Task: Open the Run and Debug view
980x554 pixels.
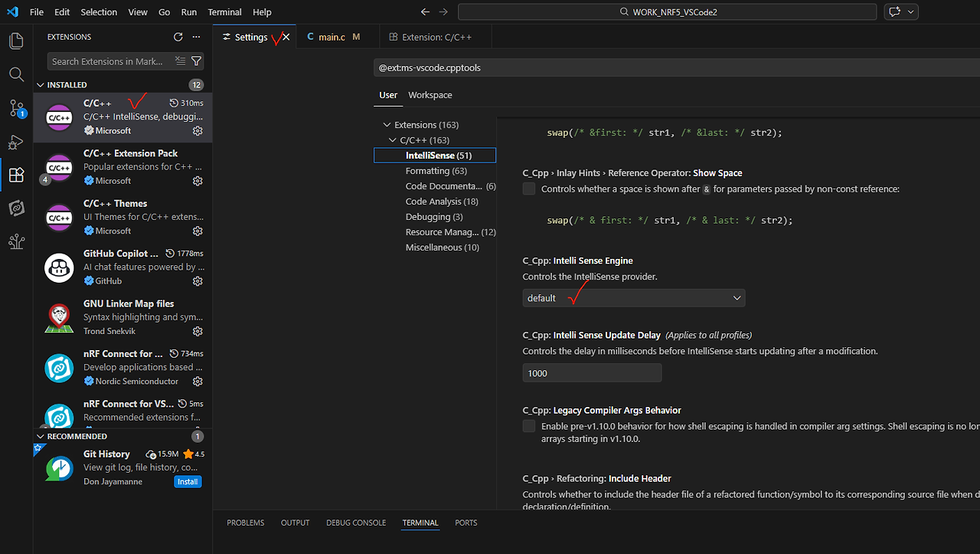Action: (x=16, y=142)
